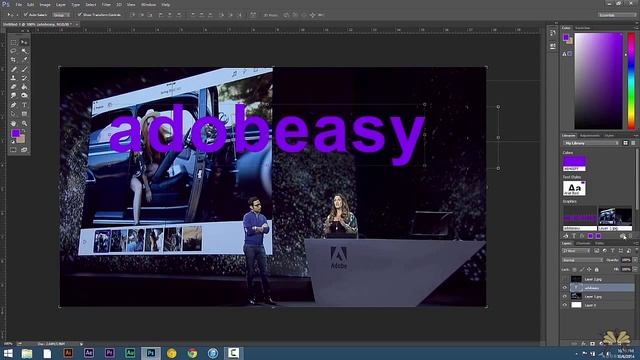Click the Add Graphic library button

pyautogui.click(x=566, y=236)
